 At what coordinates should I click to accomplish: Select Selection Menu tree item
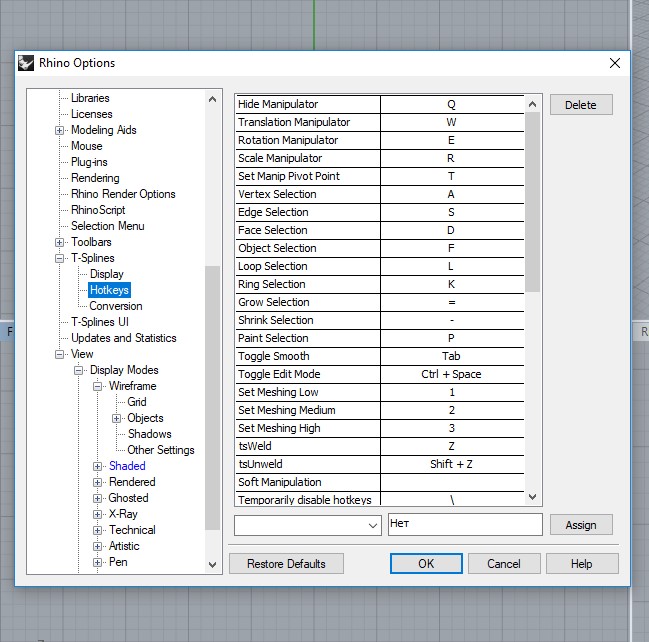click(108, 226)
